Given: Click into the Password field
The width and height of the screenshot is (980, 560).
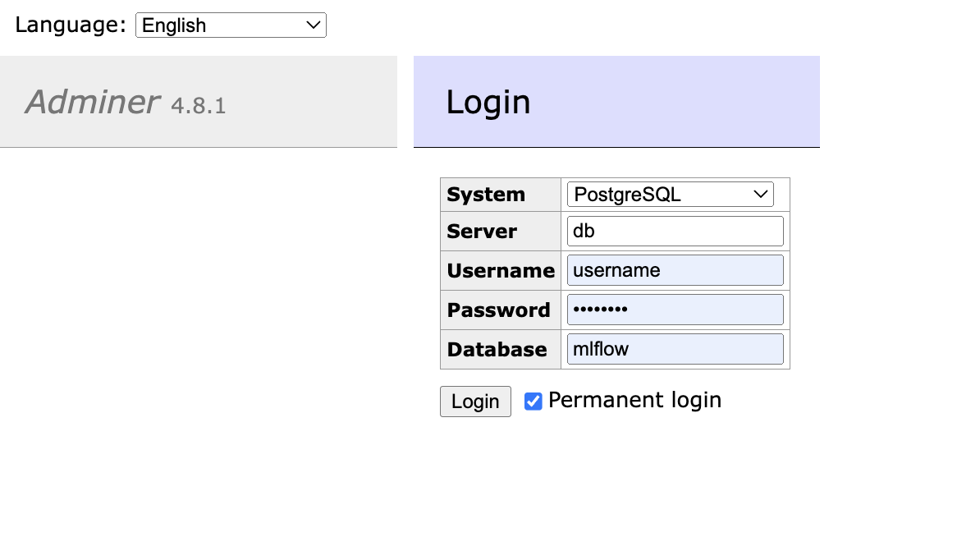Looking at the screenshot, I should click(x=675, y=310).
